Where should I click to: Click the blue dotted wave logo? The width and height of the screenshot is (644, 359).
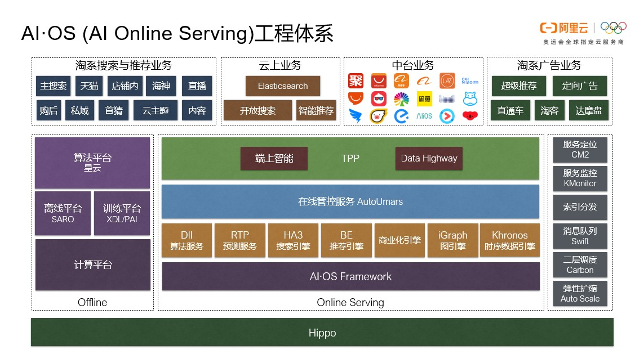(447, 99)
